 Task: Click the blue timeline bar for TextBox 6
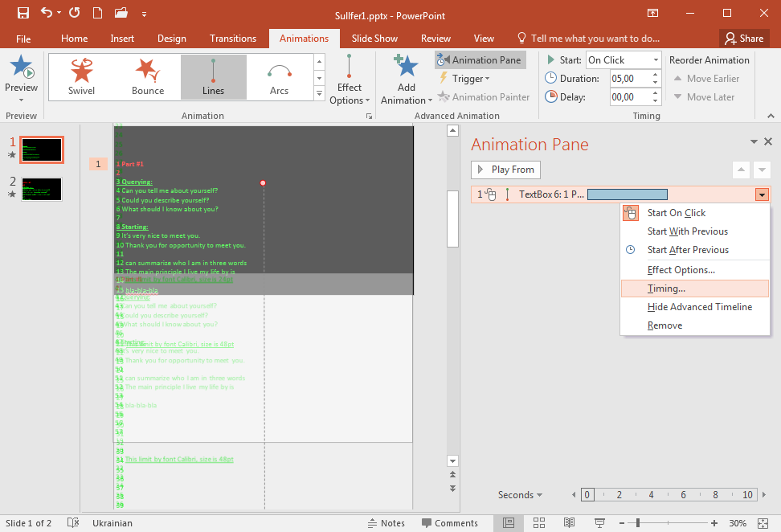(x=627, y=194)
